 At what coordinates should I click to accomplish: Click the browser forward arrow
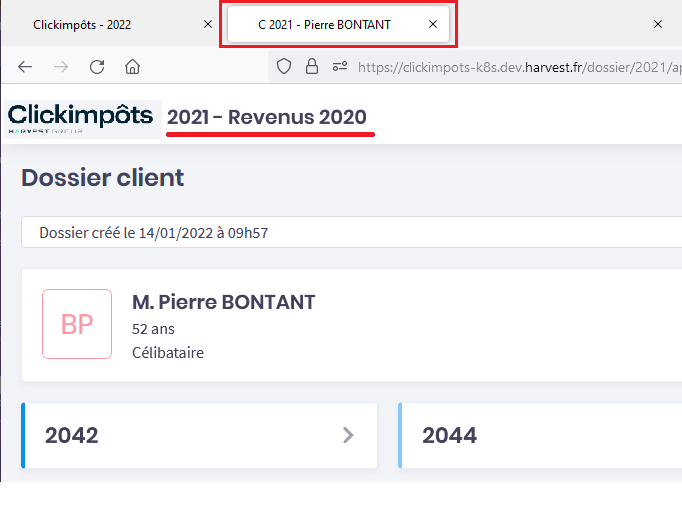(61, 67)
